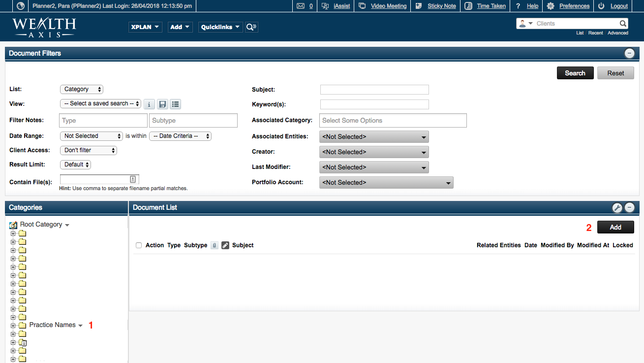Screen dimensions: 644x363
Task: Open the Associated Entities dropdown
Action: (374, 137)
